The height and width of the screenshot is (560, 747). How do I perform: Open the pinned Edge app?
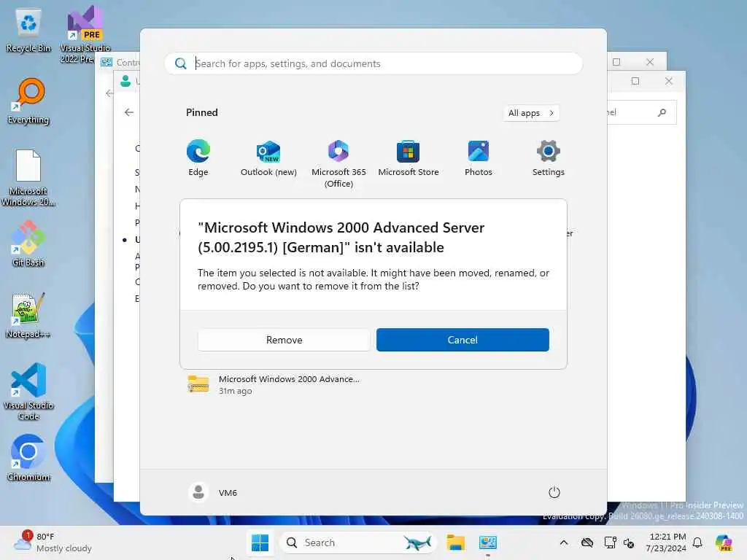click(x=198, y=158)
